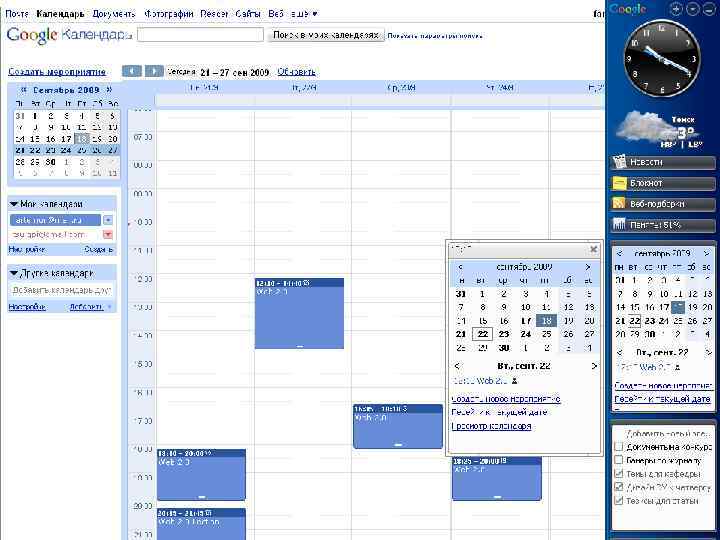Open Фотографии in the top navigation
720x540 pixels.
169,14
